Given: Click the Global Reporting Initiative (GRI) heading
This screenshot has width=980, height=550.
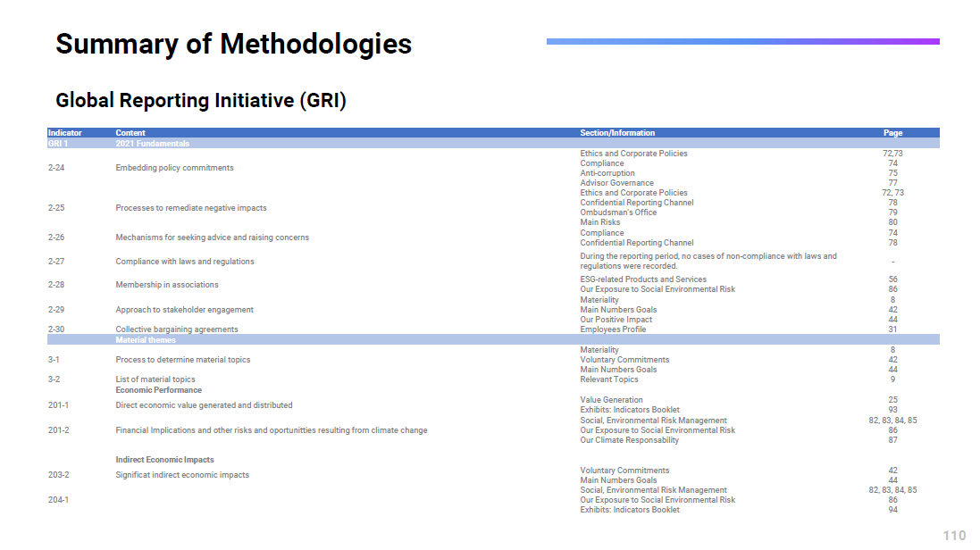Looking at the screenshot, I should [x=201, y=101].
